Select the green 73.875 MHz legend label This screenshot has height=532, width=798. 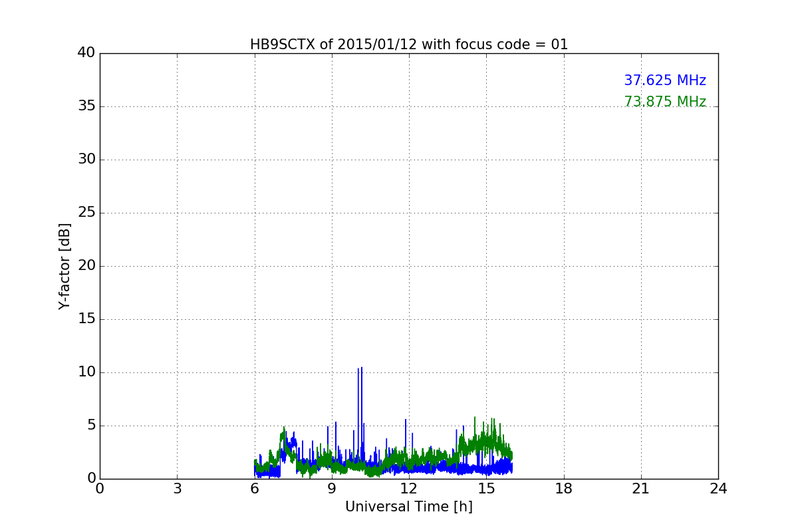click(665, 102)
